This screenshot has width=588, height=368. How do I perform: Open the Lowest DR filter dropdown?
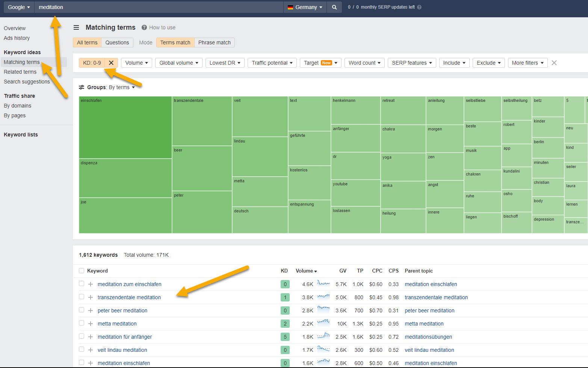tap(225, 63)
